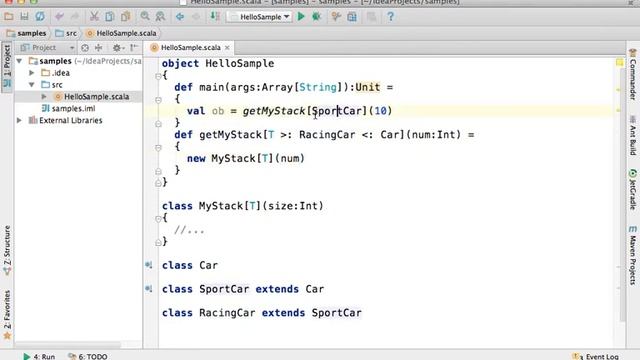Screen dimensions: 640x360
Task: Click the Project panel horizontal scrollbar
Action: (x=68, y=345)
